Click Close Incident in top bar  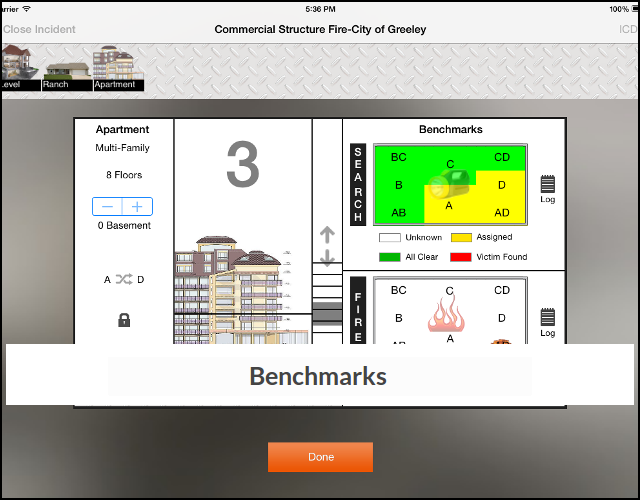coord(38,29)
